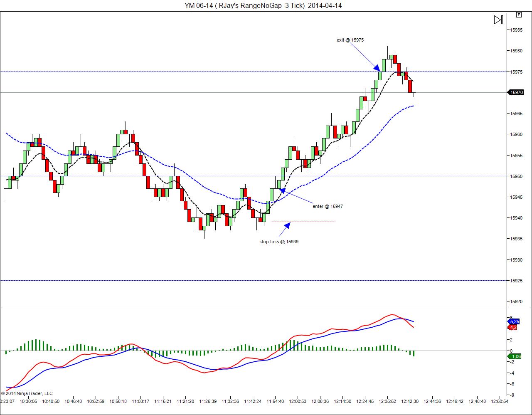Click the 11:03:17 time axis label
This screenshot has height=415, width=532.
pos(140,402)
